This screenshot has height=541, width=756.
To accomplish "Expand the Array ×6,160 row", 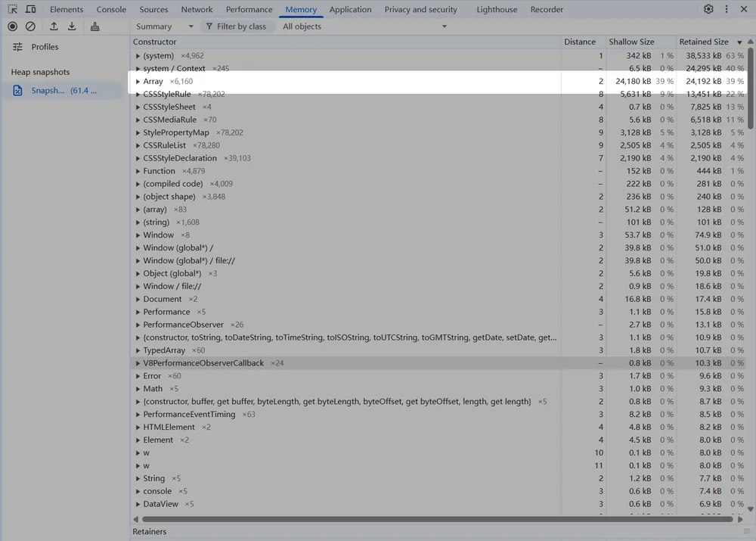I will point(138,82).
